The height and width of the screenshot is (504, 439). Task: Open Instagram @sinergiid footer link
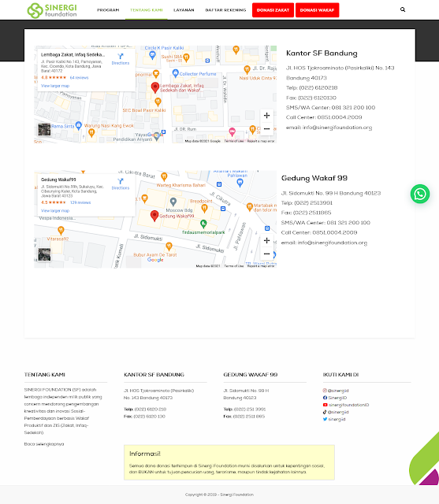pos(336,391)
